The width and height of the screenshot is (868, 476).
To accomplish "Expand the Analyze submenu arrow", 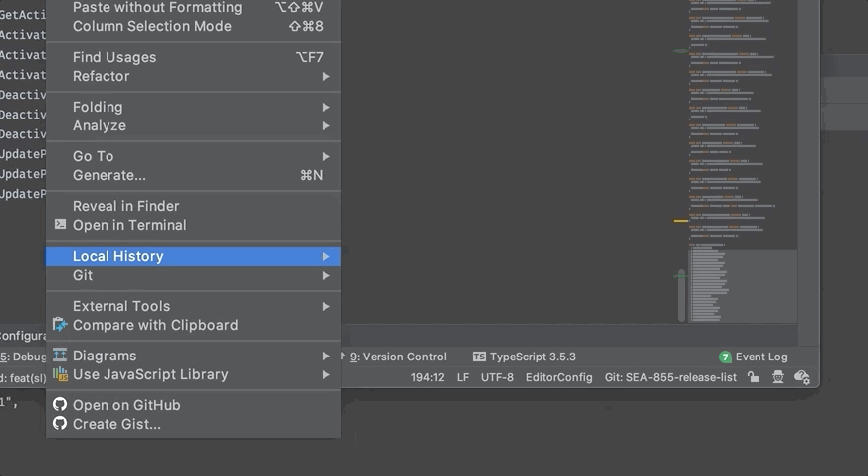I will [x=326, y=125].
